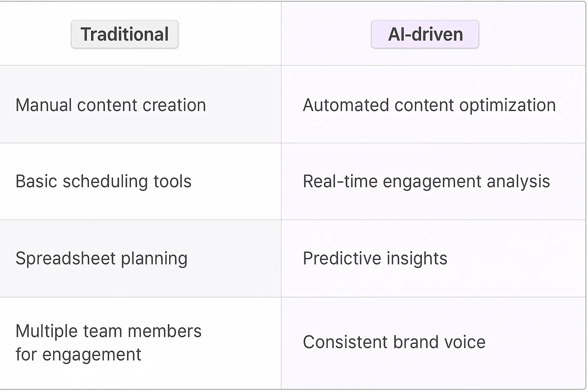Select the "Manual content creation" cell
This screenshot has height=392, width=588.
[x=111, y=105]
